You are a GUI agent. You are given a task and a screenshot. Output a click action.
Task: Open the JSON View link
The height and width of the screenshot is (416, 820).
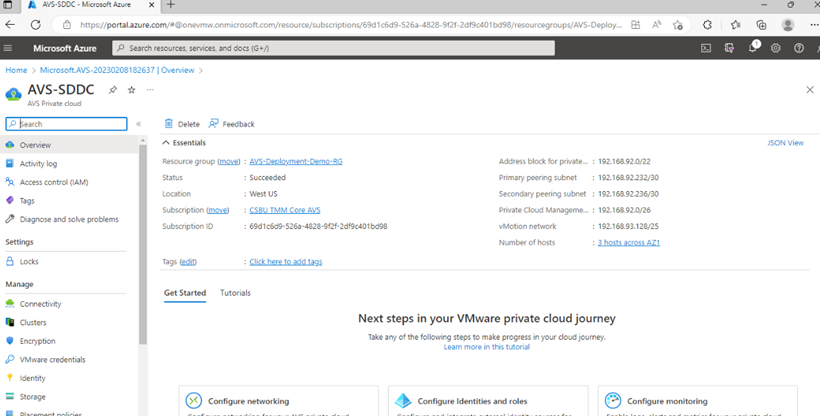click(x=785, y=143)
